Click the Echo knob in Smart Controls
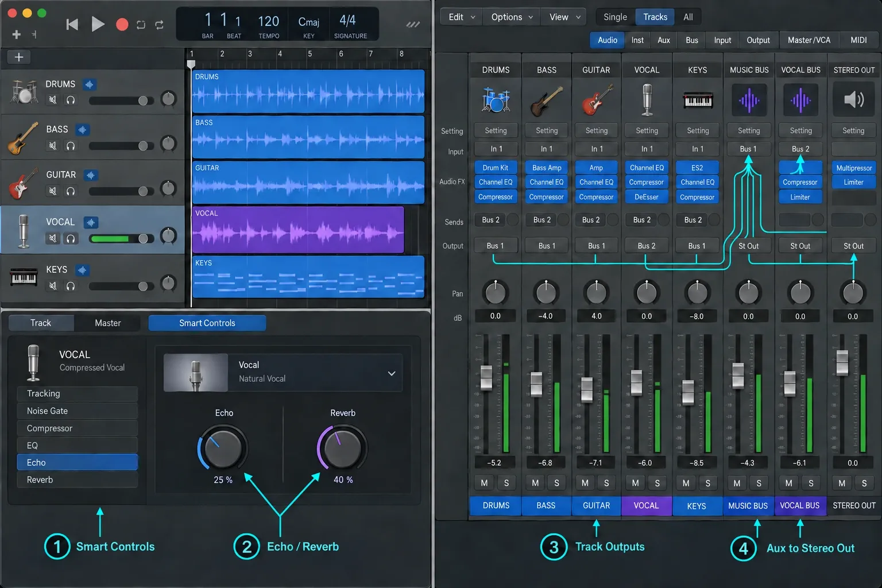 [x=223, y=448]
